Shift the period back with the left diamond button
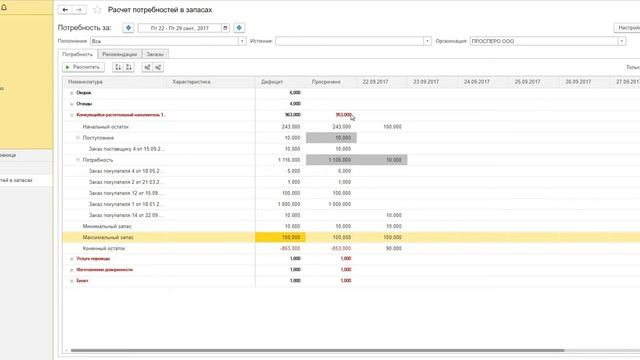Viewport: 640px width, 360px height. 128,28
